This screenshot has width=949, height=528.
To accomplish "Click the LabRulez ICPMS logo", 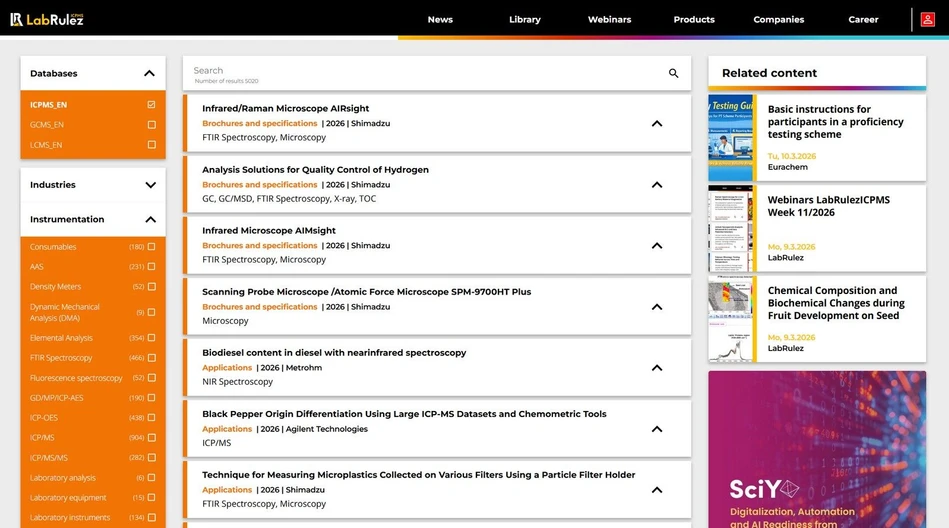I will (47, 19).
